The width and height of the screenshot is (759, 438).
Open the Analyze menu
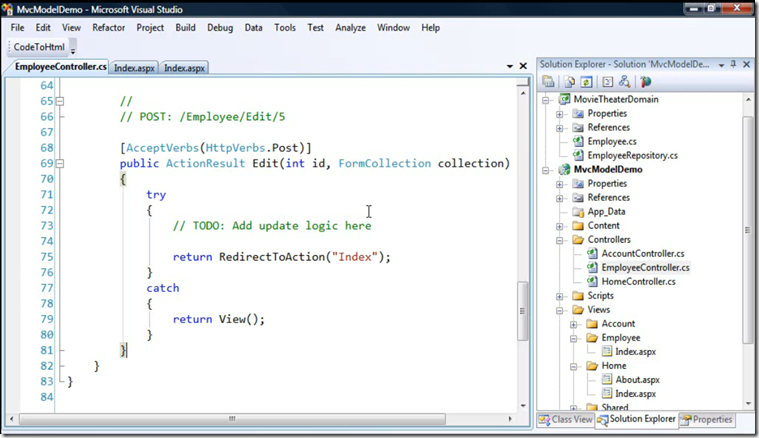pyautogui.click(x=350, y=28)
